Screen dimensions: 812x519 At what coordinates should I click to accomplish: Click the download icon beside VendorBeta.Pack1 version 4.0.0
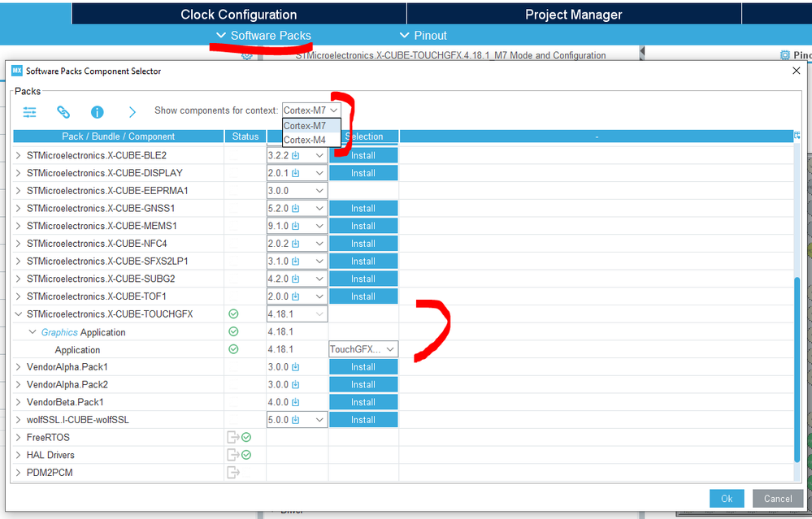296,402
